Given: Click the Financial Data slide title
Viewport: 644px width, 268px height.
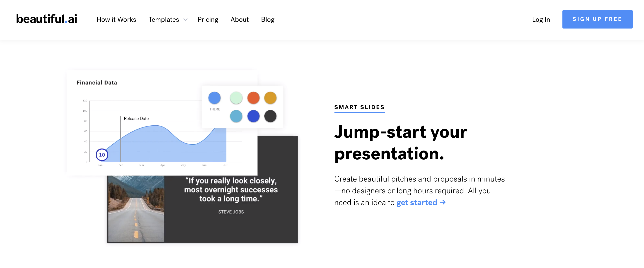Looking at the screenshot, I should pos(97,83).
